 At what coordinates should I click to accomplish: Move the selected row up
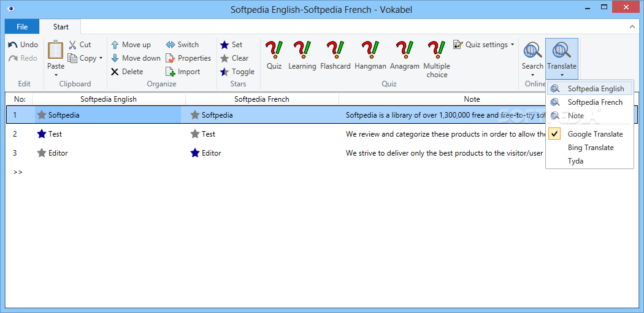tap(131, 45)
